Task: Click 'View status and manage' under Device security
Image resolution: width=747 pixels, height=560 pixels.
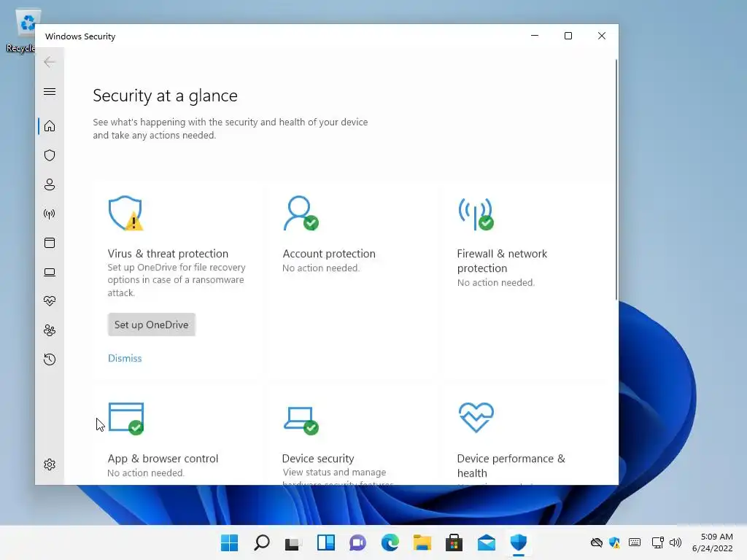Action: point(334,472)
